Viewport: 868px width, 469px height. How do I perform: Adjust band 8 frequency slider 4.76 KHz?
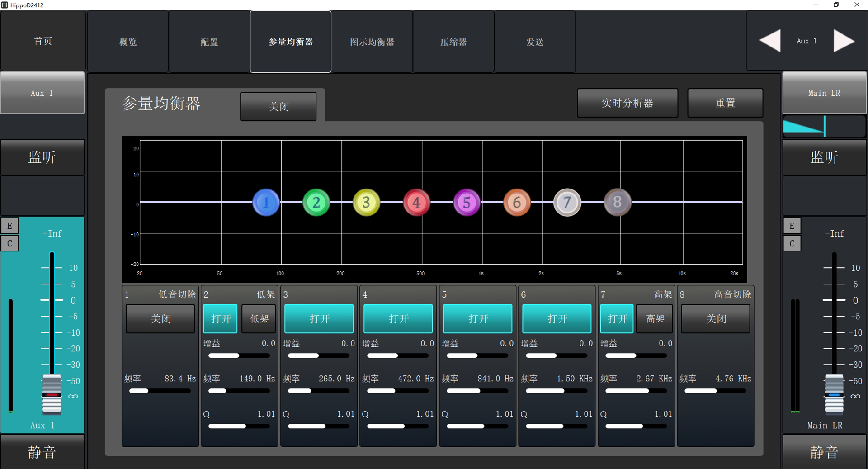click(x=716, y=391)
